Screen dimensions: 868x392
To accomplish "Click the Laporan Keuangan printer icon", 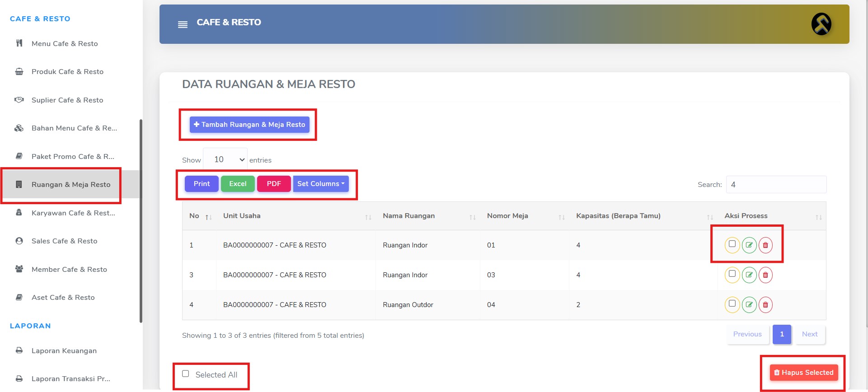I will pos(19,350).
